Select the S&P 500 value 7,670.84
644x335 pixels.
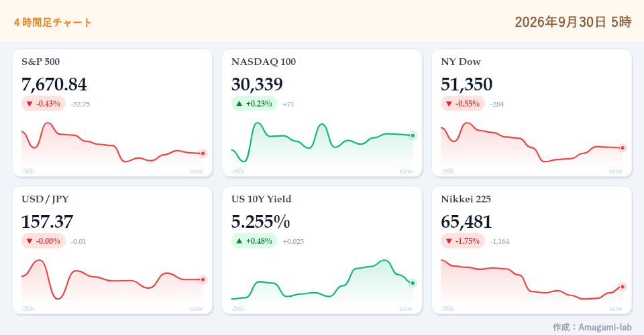pos(54,84)
